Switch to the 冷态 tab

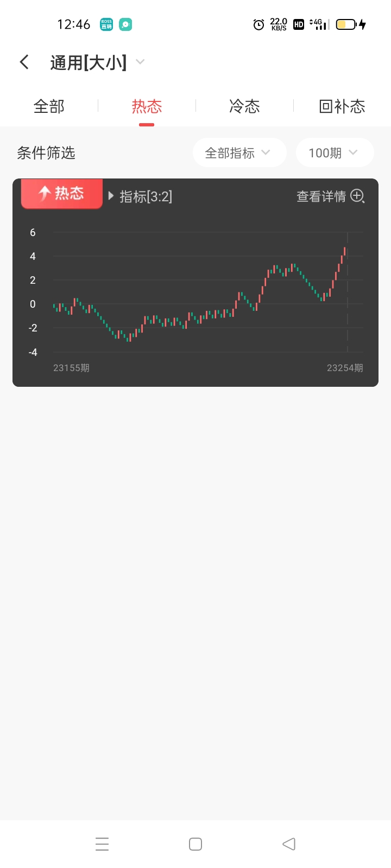244,106
